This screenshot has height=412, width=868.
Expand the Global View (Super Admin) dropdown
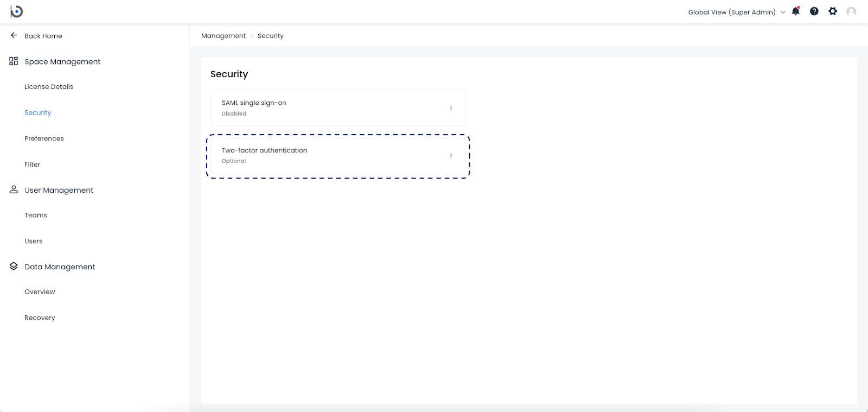737,12
